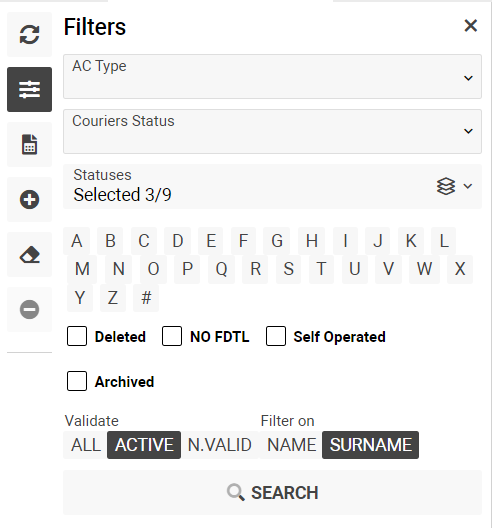The height and width of the screenshot is (528, 492).
Task: Open the AC Type dropdown
Action: 272,77
